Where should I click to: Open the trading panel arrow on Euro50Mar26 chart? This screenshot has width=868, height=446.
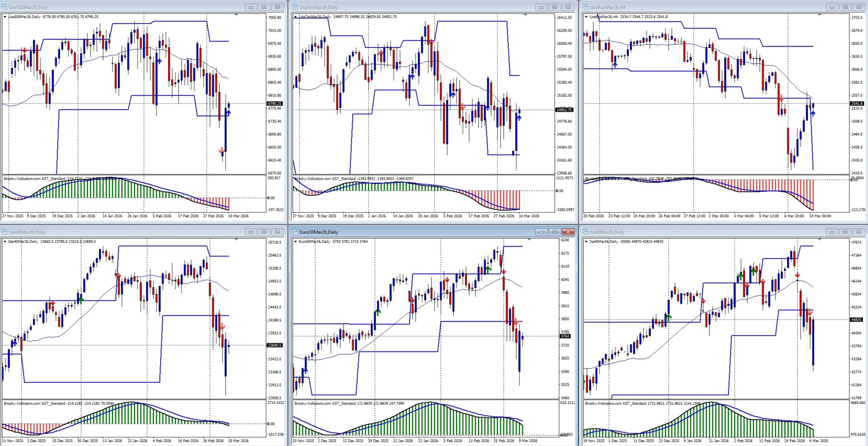pyautogui.click(x=296, y=242)
